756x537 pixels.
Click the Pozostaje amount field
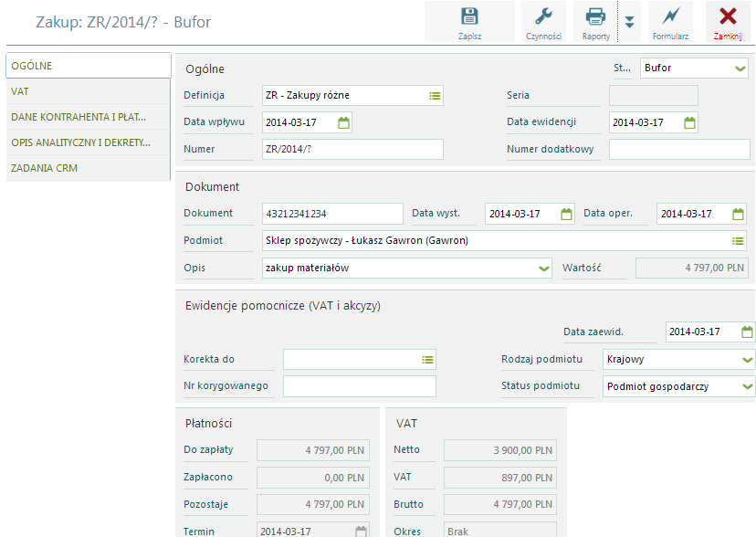tap(313, 504)
